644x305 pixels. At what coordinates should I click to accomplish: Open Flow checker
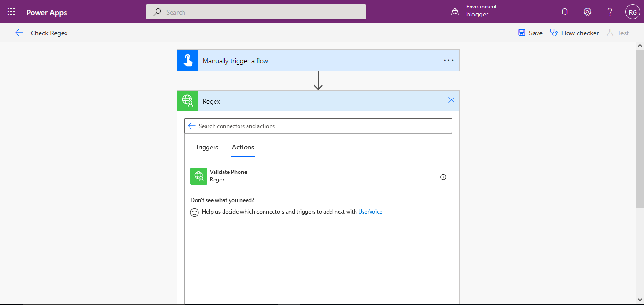pos(574,33)
